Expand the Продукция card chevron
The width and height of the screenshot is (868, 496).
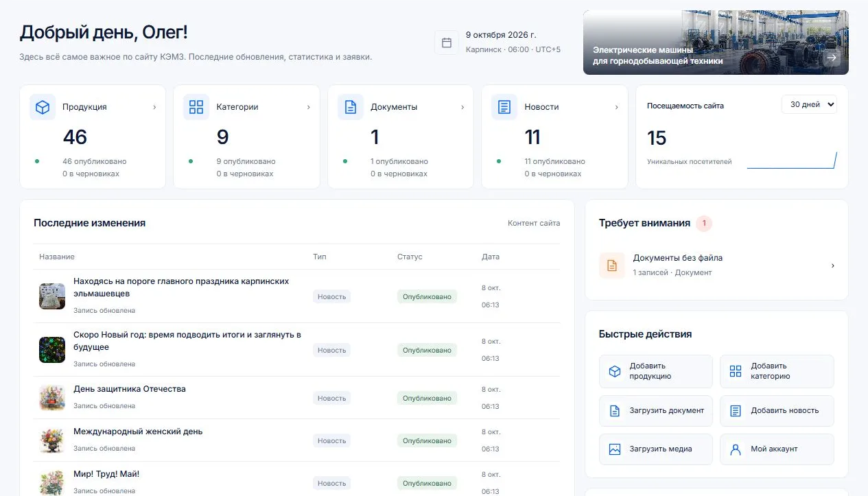pyautogui.click(x=154, y=107)
